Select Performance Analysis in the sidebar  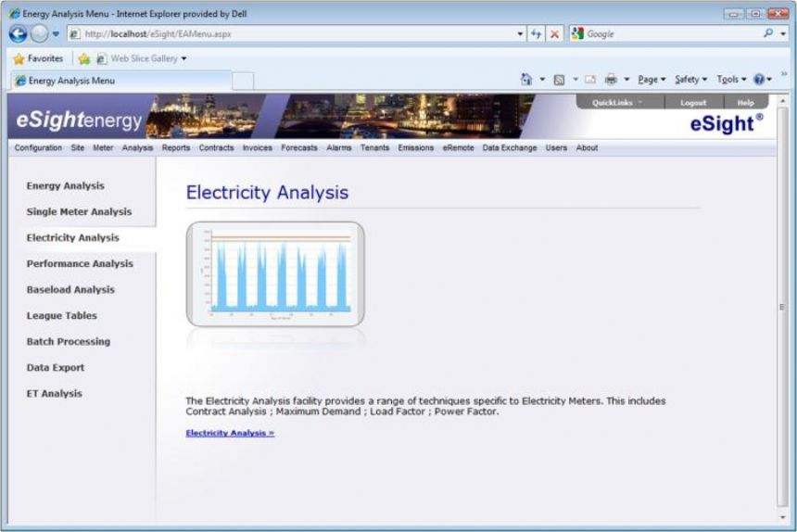80,264
